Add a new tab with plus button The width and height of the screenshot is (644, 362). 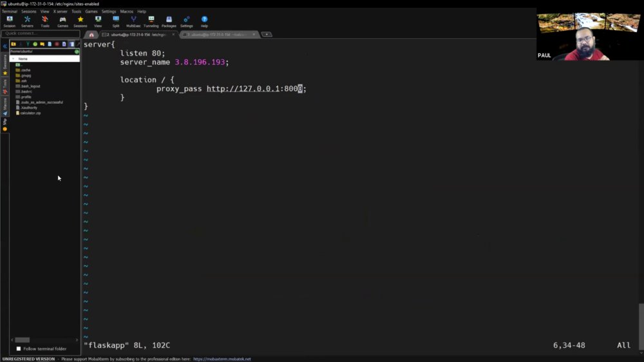point(267,35)
